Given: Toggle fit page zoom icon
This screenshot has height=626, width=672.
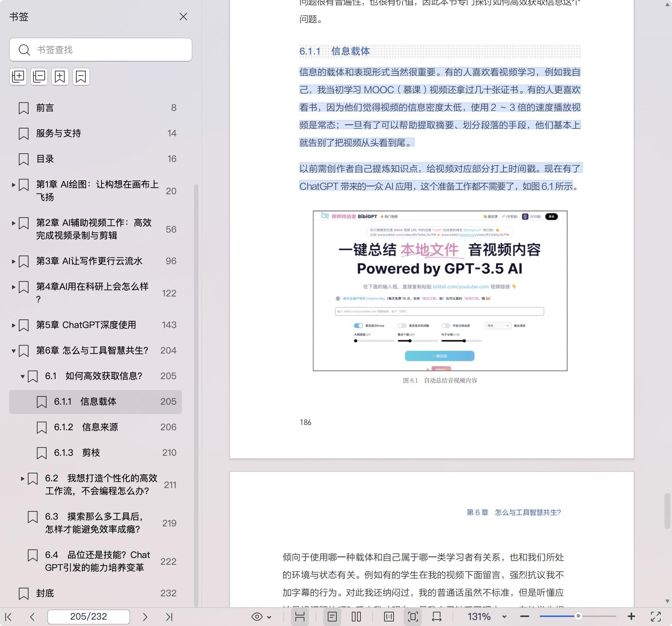Looking at the screenshot, I should tap(413, 617).
